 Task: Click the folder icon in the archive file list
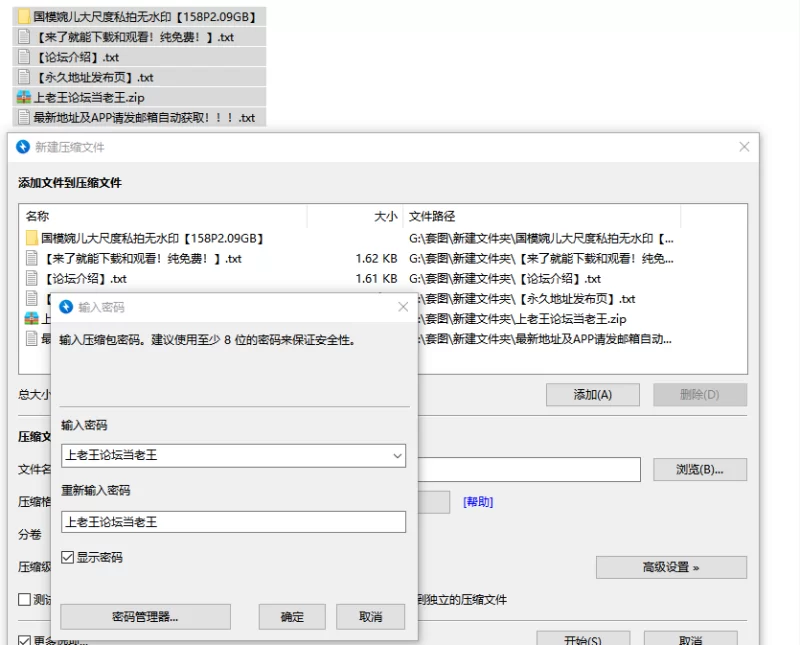tap(32, 239)
